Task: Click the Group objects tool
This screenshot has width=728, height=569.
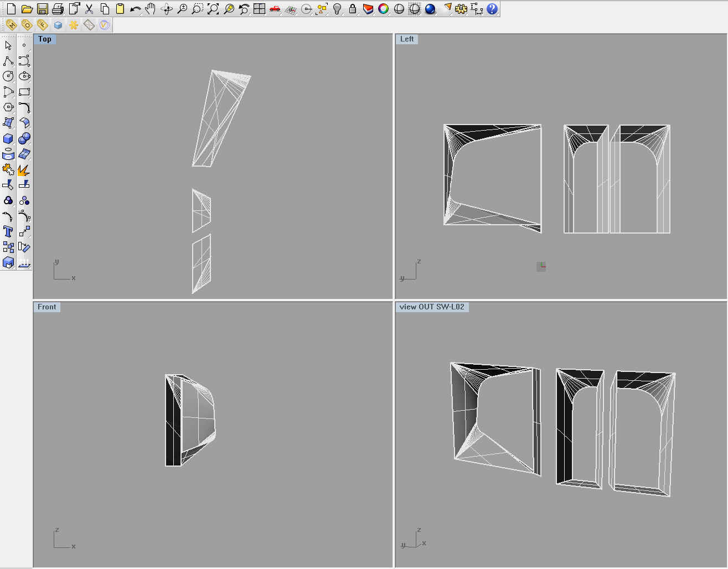Action: [x=8, y=200]
